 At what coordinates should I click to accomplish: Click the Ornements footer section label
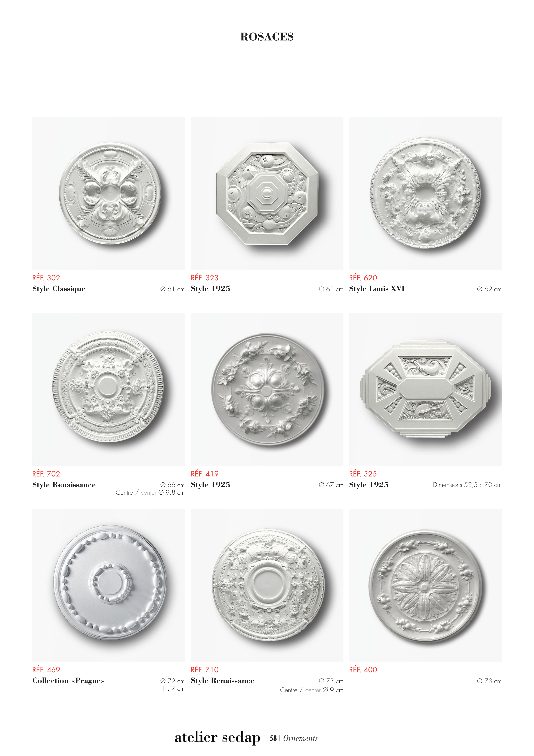click(300, 738)
